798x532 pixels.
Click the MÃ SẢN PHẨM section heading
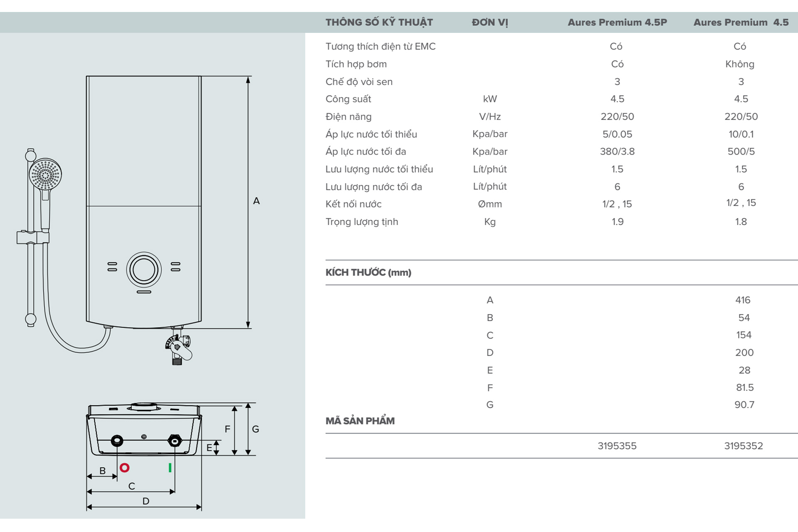[360, 421]
